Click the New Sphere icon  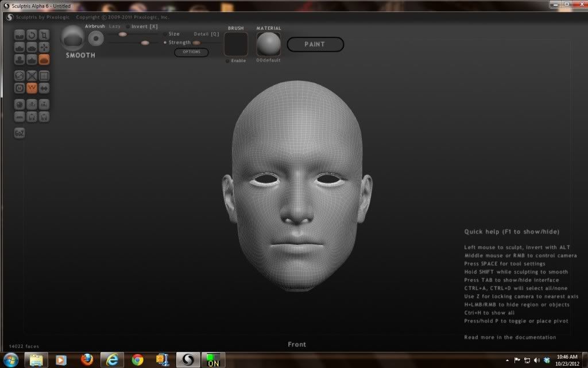pos(20,104)
